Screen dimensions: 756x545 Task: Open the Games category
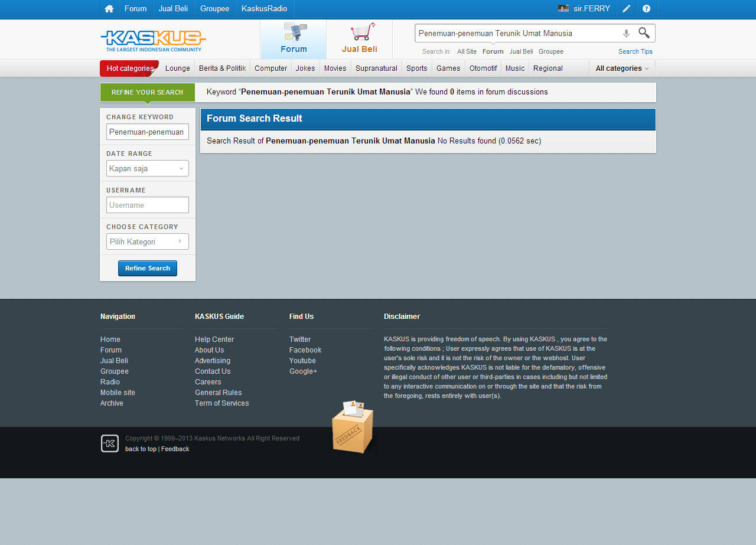point(448,68)
